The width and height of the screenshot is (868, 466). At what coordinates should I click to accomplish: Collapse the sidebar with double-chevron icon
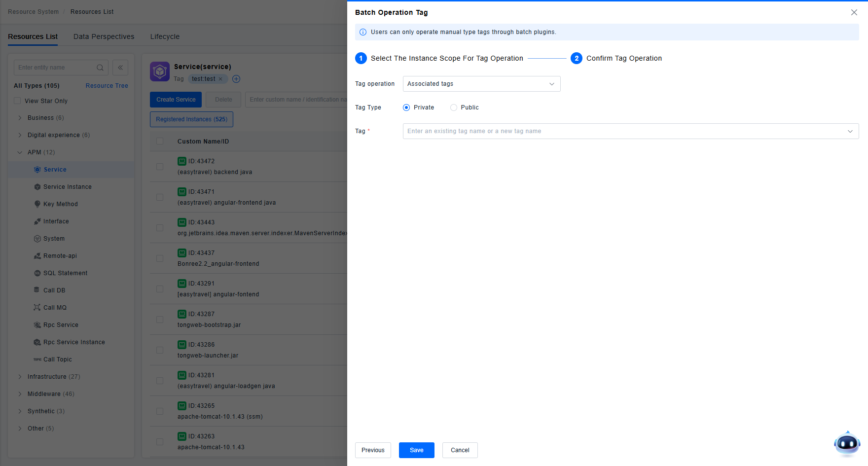[120, 68]
